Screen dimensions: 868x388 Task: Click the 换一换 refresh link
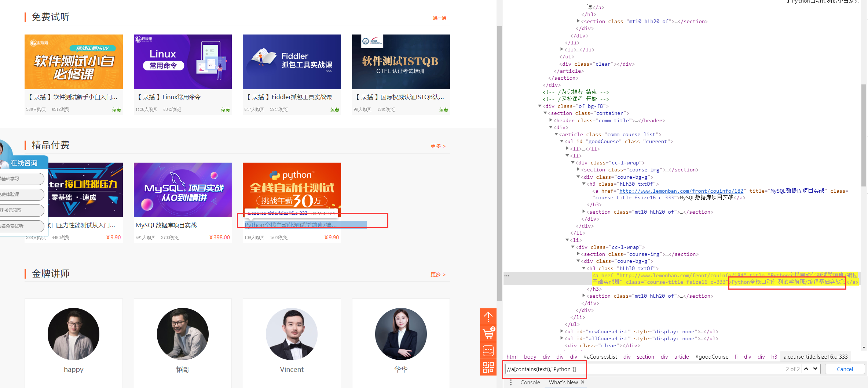[x=439, y=18]
